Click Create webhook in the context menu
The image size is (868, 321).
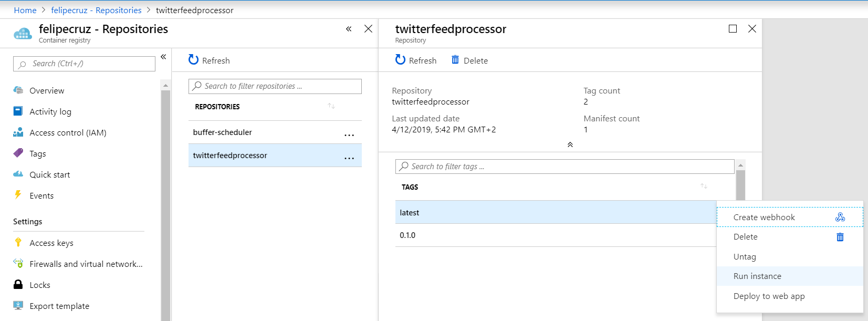[764, 218]
